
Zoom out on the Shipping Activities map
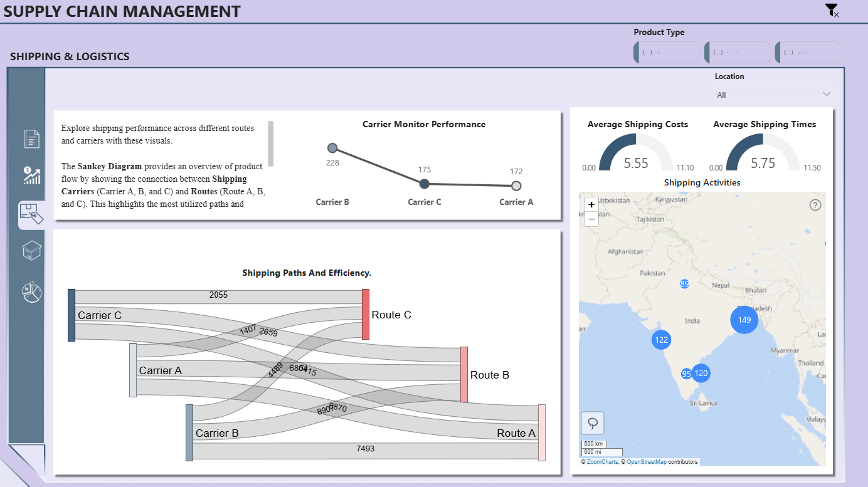pyautogui.click(x=591, y=219)
